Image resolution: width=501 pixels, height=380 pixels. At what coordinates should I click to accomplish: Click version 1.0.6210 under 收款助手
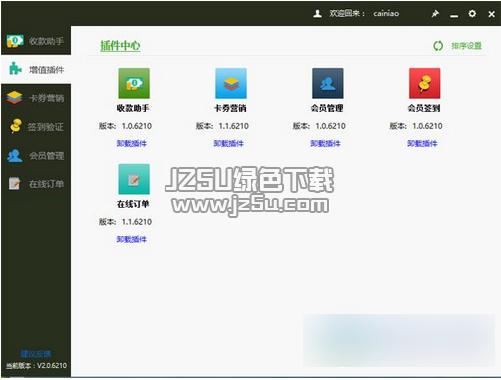[x=137, y=126]
